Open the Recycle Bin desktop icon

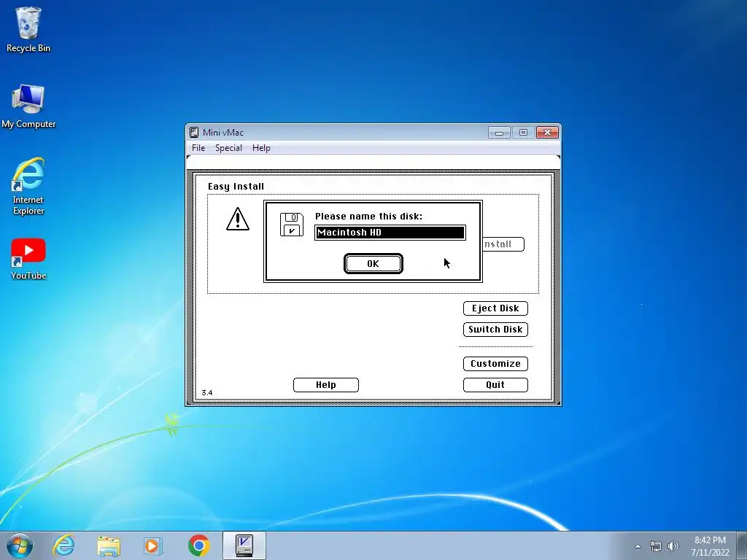(x=28, y=29)
